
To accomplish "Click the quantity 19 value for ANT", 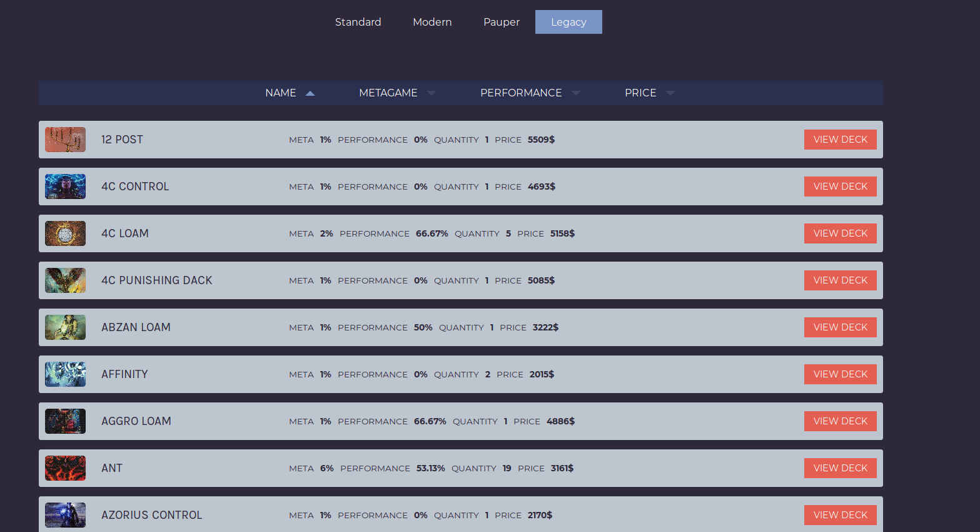I will coord(507,468).
